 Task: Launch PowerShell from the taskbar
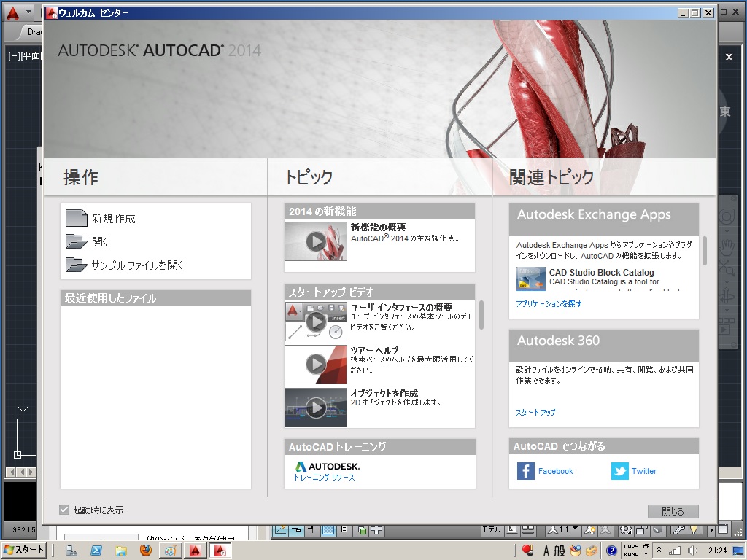pyautogui.click(x=96, y=551)
